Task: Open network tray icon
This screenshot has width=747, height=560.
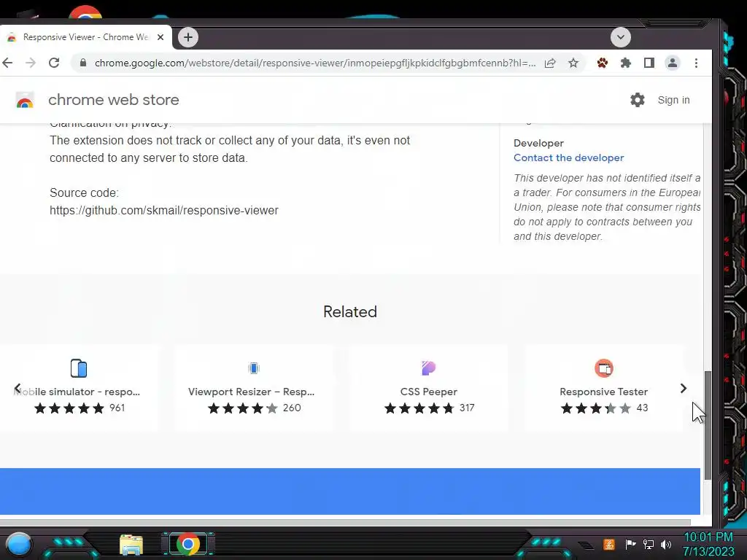Action: [x=648, y=544]
